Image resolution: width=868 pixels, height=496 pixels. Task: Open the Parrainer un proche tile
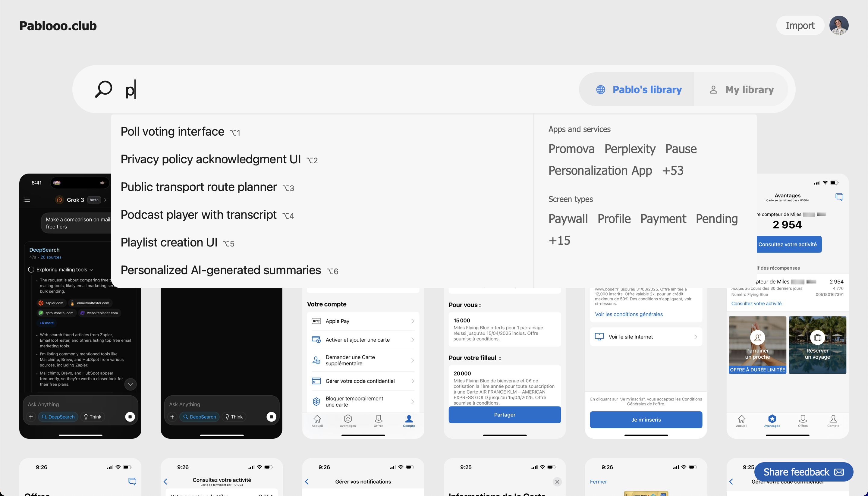coord(757,345)
